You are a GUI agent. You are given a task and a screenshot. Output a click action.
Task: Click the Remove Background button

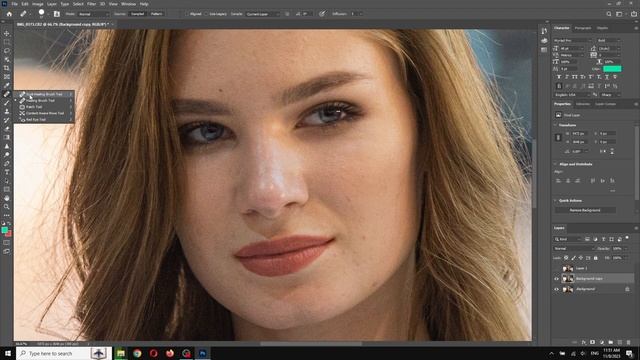(585, 210)
